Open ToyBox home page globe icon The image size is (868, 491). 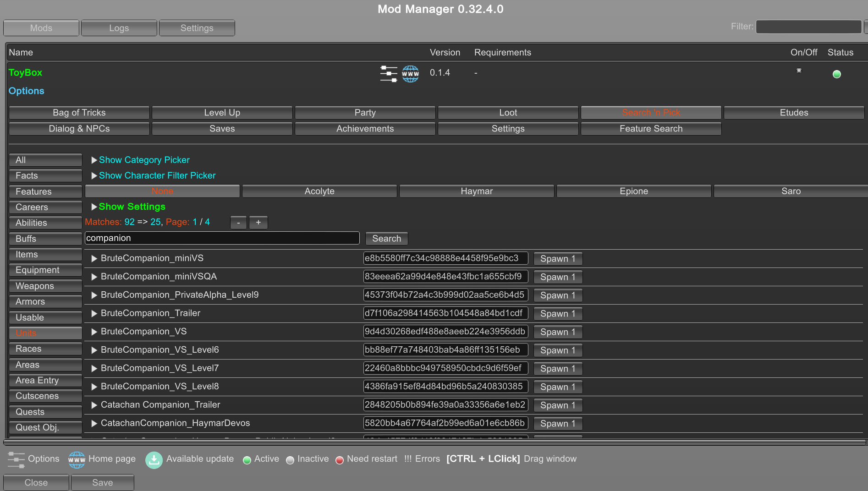click(x=410, y=73)
